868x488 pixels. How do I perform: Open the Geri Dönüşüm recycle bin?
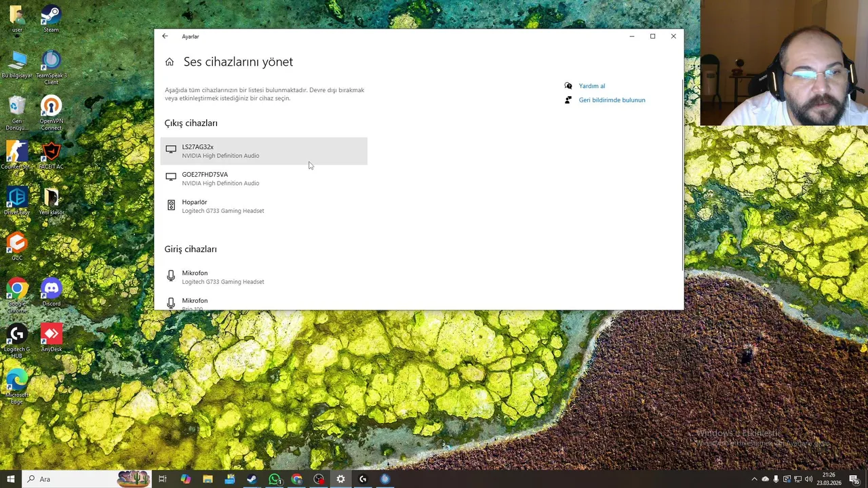click(x=17, y=114)
